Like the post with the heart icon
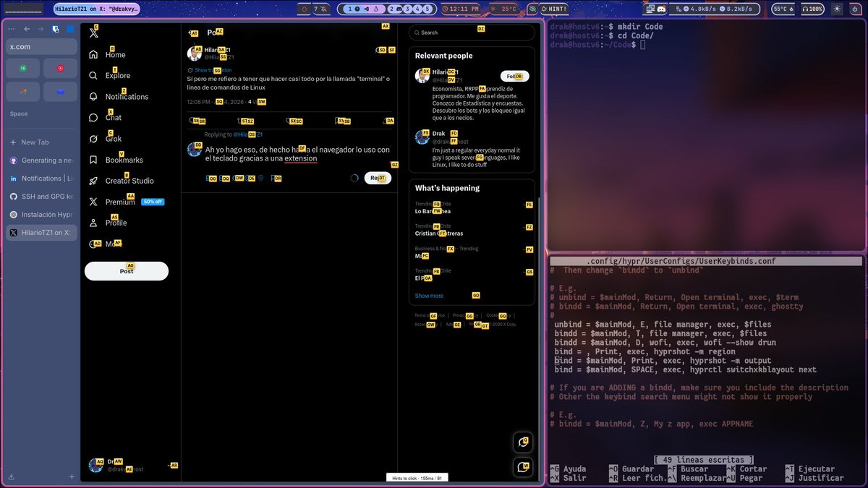868x488 pixels. point(290,121)
